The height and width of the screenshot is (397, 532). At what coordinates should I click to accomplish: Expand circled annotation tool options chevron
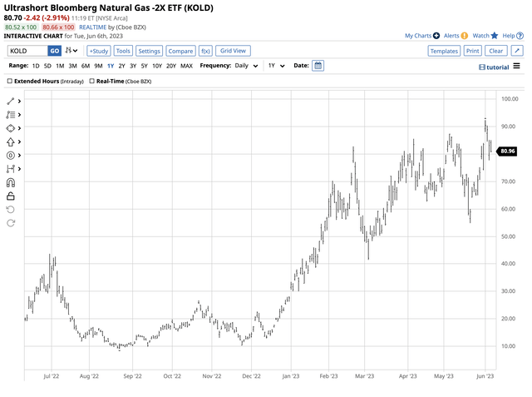click(20, 155)
